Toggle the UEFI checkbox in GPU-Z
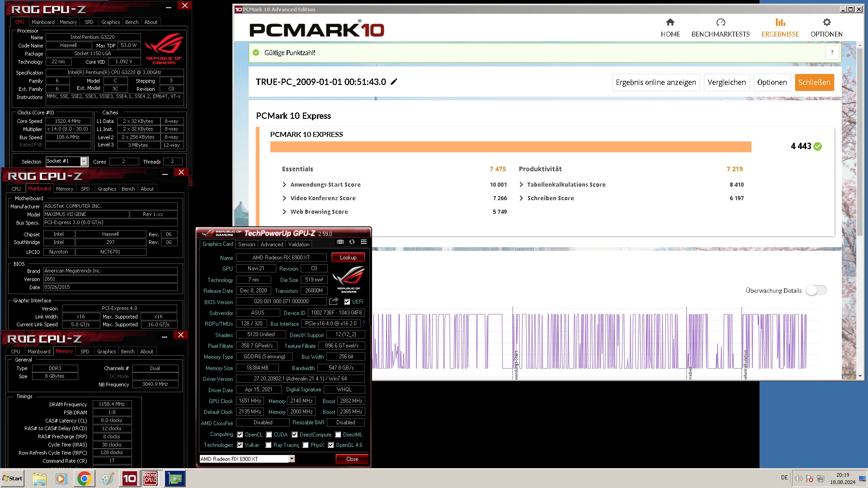The height and width of the screenshot is (488, 868). pyautogui.click(x=347, y=302)
